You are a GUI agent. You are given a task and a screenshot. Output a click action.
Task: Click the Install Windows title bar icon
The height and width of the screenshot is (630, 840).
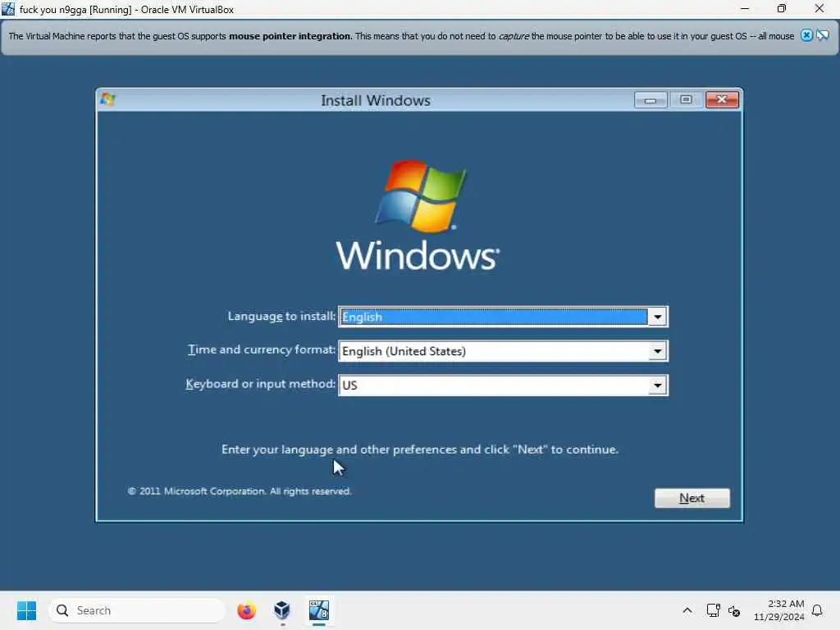107,99
